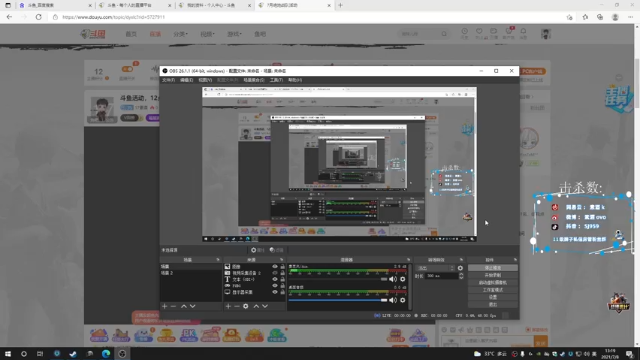Viewport: 640px width, 360px height.
Task: Open the 分类 dropdown in Douyu navigation
Action: coord(180,34)
